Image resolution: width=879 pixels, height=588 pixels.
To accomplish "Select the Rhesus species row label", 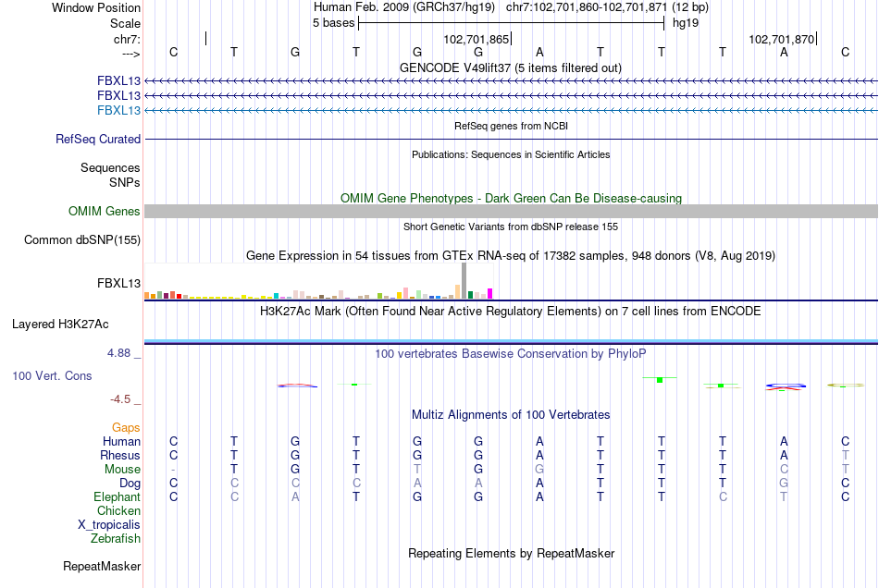I will click(120, 455).
